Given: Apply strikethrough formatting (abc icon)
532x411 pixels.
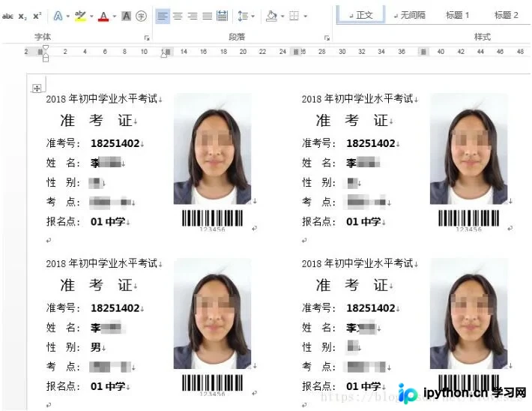Looking at the screenshot, I should [7, 16].
